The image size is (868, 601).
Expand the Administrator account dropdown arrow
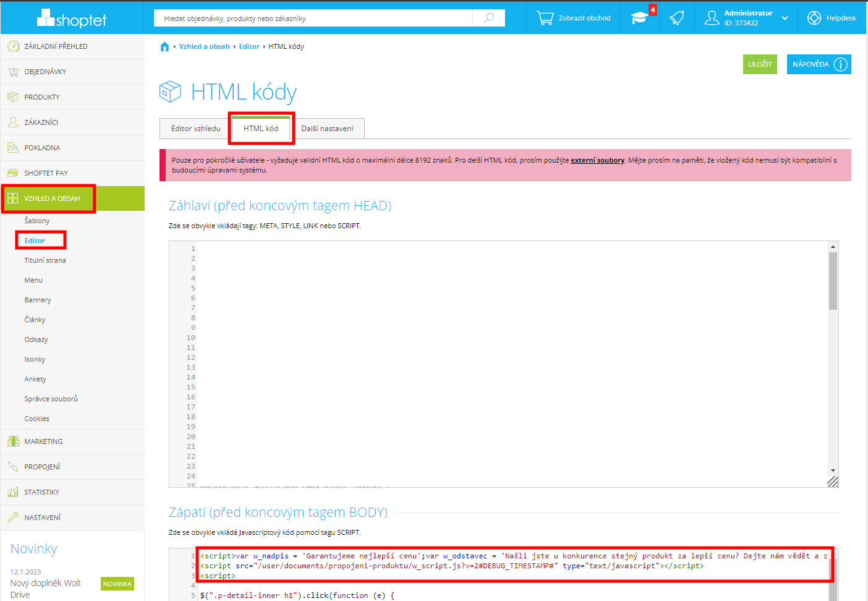click(x=785, y=19)
